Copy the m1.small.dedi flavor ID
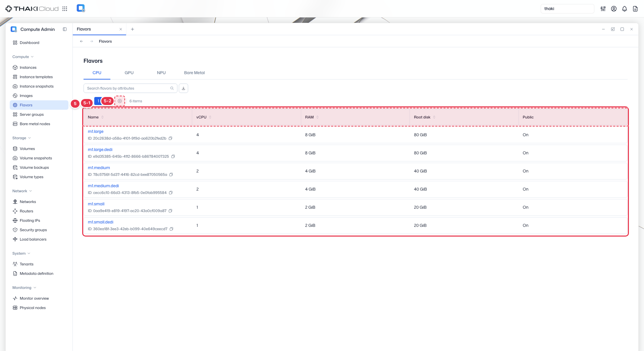 tap(171, 229)
